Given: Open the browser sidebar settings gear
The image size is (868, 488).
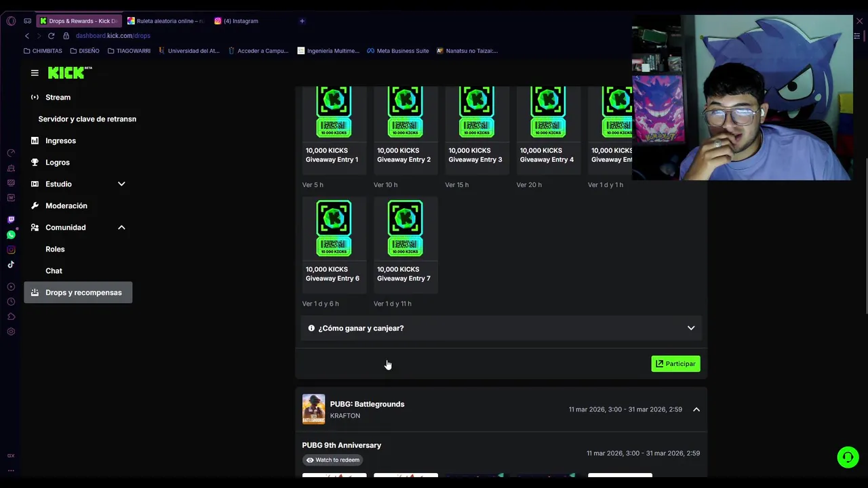Looking at the screenshot, I should (x=11, y=331).
